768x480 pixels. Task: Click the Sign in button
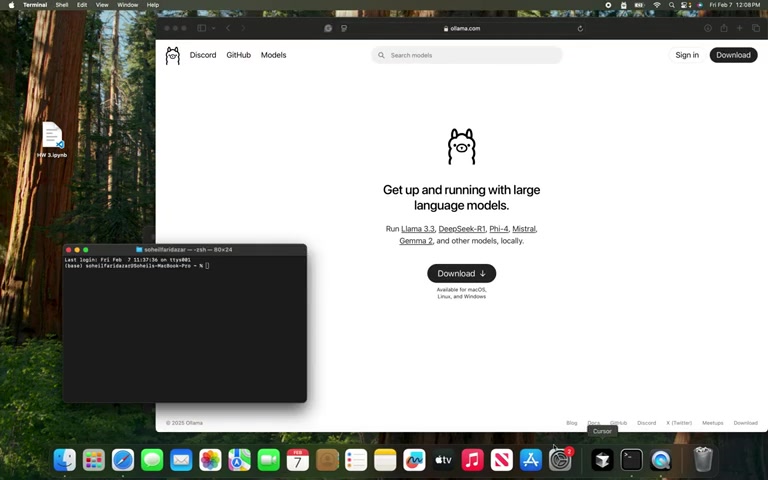[x=687, y=55]
